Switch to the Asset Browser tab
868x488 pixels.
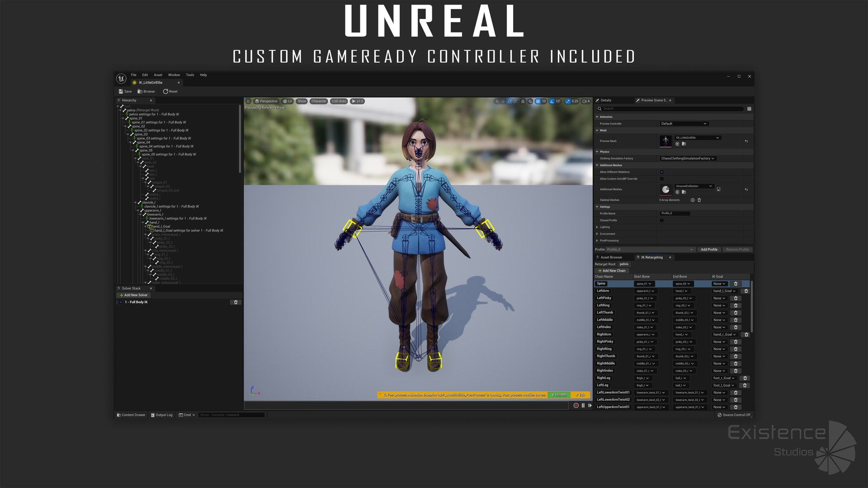click(x=609, y=257)
